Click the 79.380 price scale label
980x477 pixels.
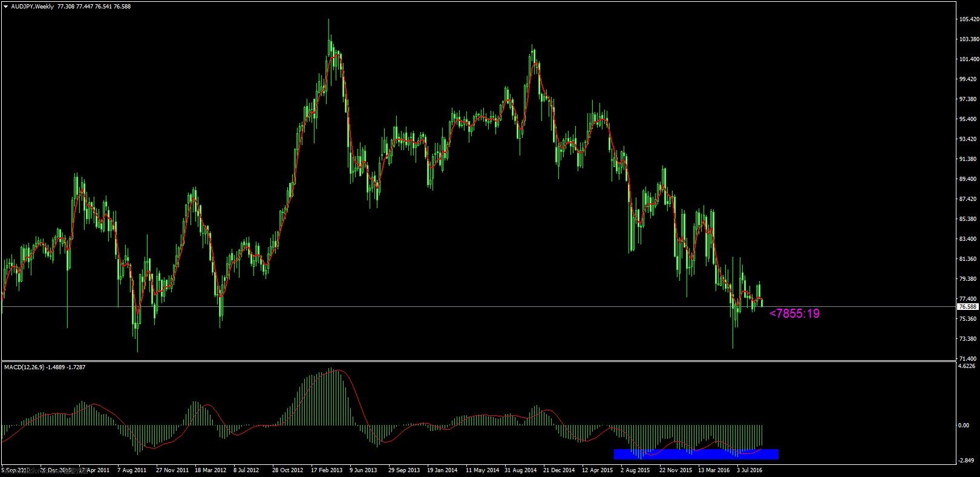969,279
